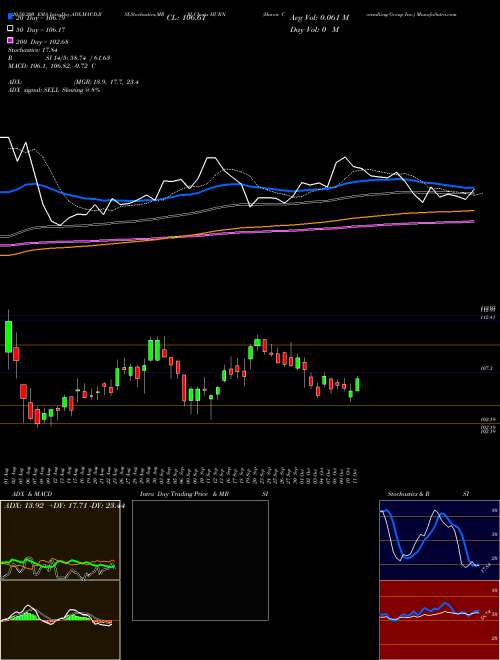The width and height of the screenshot is (500, 660).
Task: Open the red RSI chart panel
Action: [439, 620]
